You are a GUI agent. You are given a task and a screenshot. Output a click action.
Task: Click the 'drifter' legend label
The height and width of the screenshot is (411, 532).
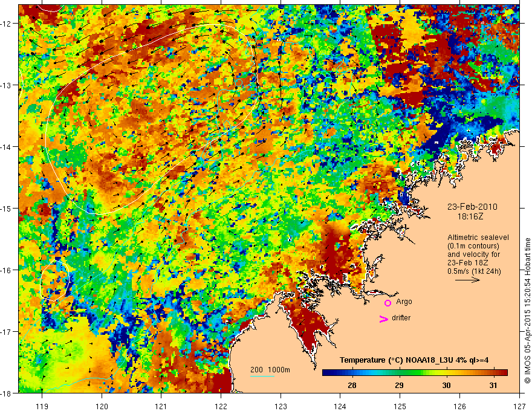(401, 318)
